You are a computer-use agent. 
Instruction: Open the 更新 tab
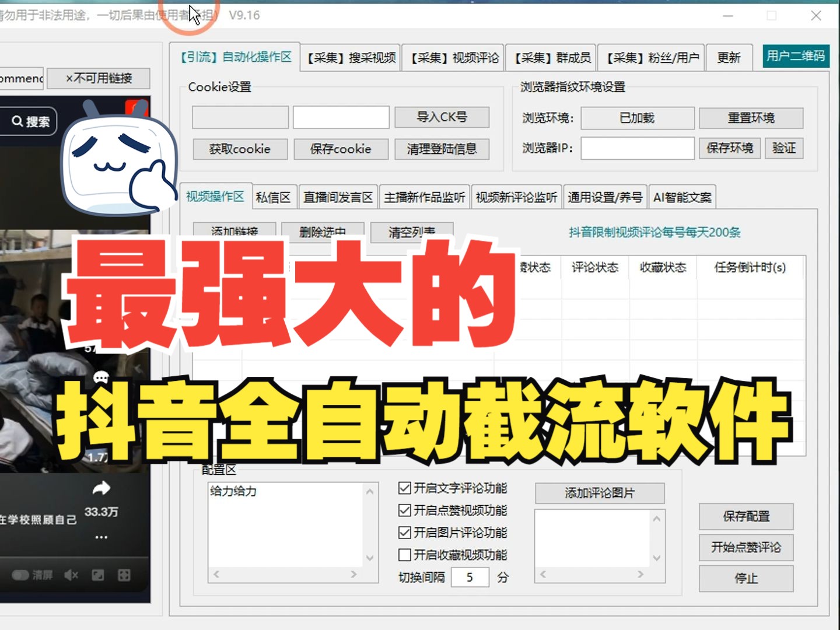click(x=729, y=57)
